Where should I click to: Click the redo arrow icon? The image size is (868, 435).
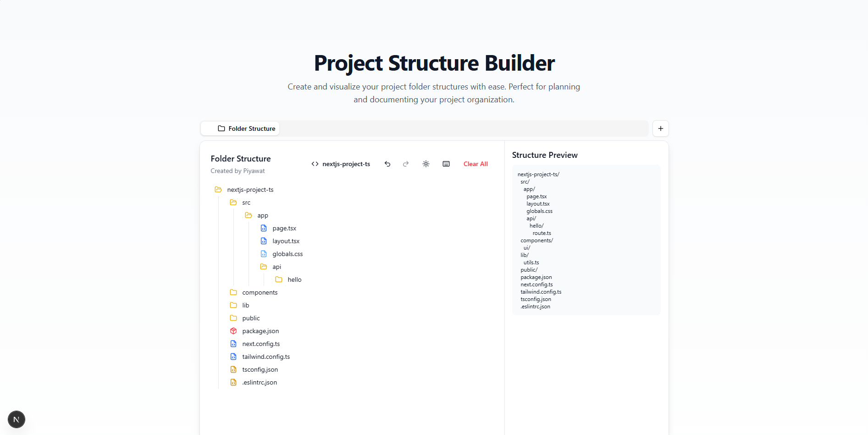tap(406, 164)
